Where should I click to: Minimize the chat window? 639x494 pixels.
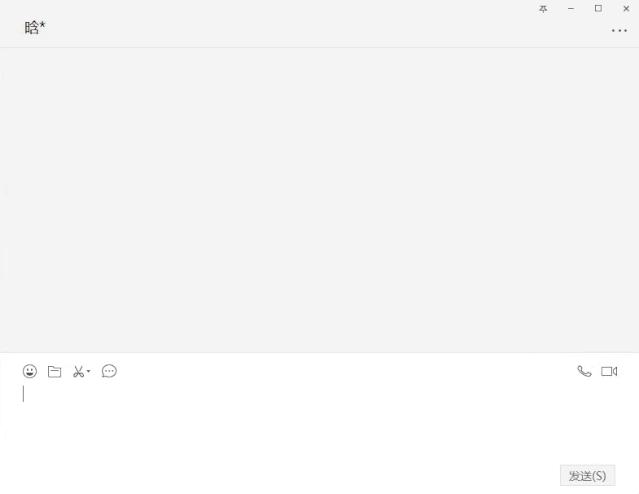571,9
